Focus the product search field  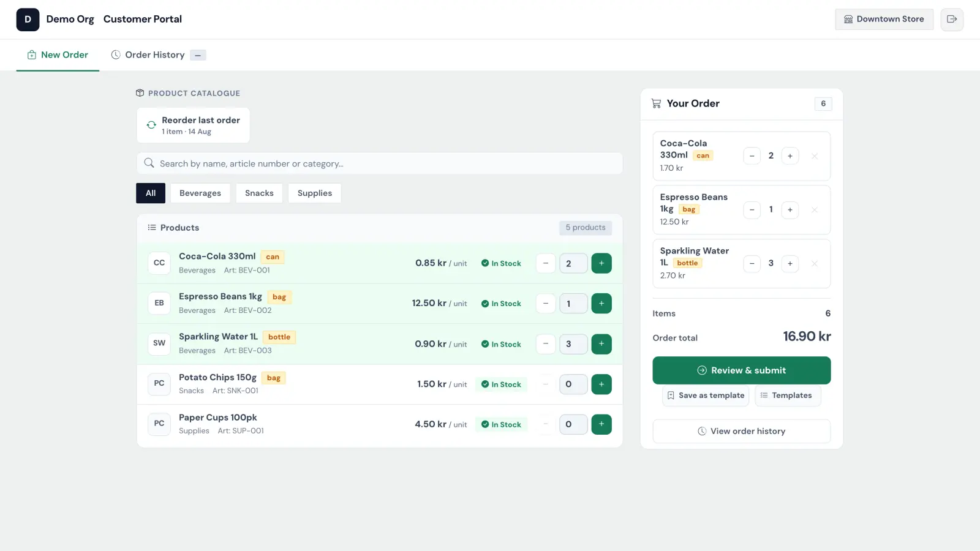(380, 163)
